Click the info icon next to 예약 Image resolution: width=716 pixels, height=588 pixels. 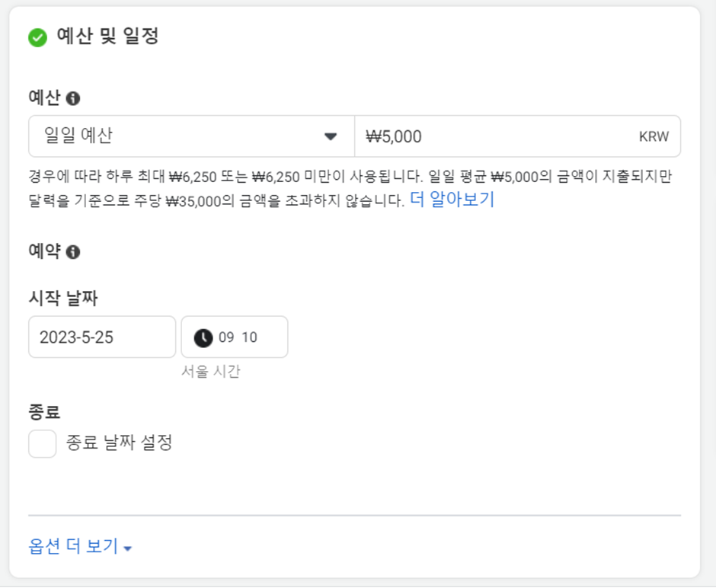pos(73,251)
